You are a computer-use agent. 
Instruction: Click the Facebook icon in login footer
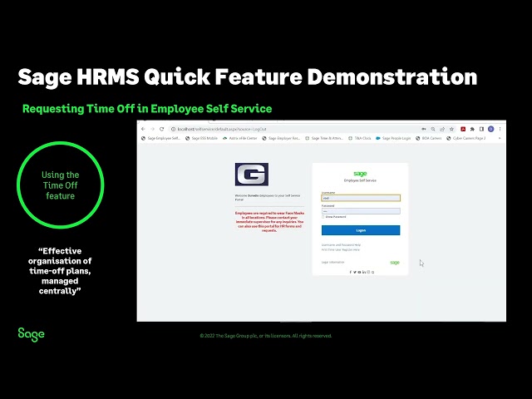click(x=351, y=272)
